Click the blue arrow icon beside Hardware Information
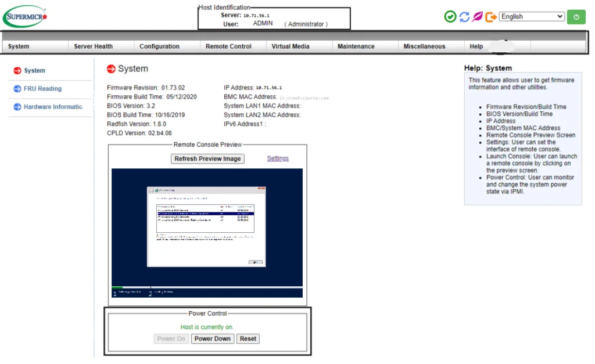This screenshot has width=595, height=364. click(x=17, y=107)
